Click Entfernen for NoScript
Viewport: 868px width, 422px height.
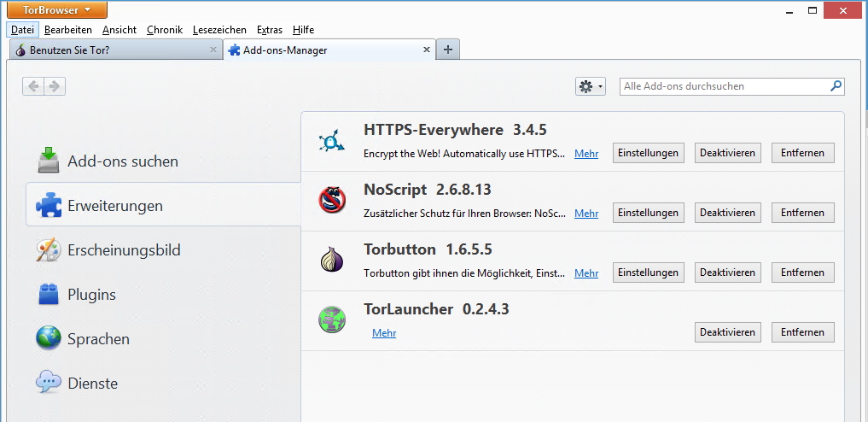click(802, 213)
